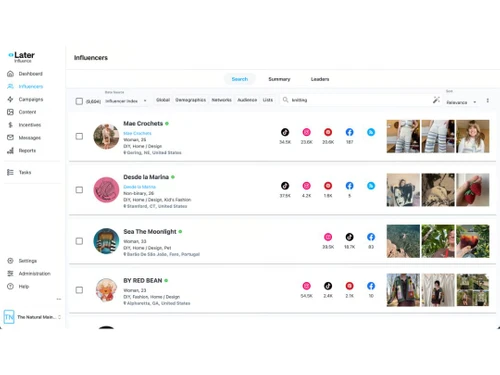The image size is (500, 375).
Task: Open the Mae Crochets blue profile link
Action: click(x=137, y=133)
